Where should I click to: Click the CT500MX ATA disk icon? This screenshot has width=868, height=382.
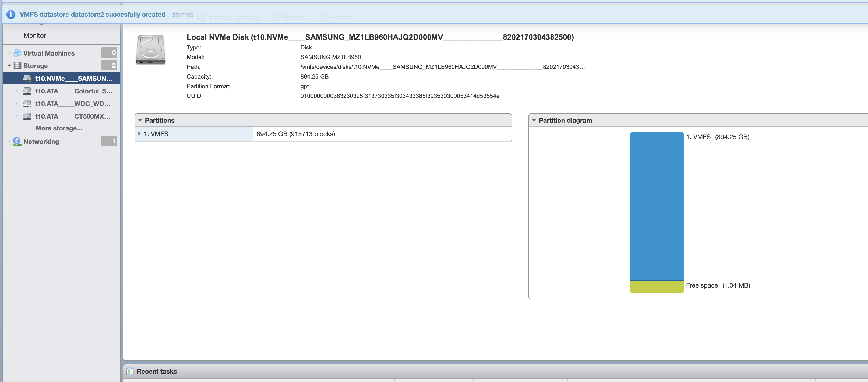pyautogui.click(x=27, y=116)
